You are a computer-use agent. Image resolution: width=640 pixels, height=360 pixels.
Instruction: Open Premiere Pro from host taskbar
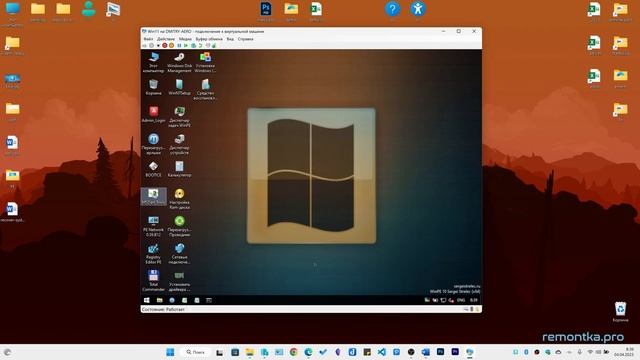click(455, 352)
